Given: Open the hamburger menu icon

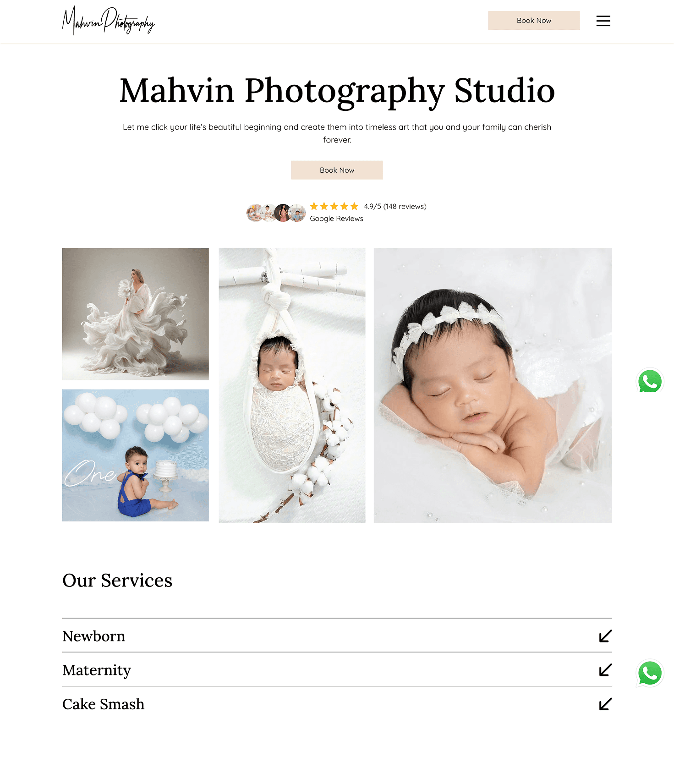Looking at the screenshot, I should tap(603, 21).
